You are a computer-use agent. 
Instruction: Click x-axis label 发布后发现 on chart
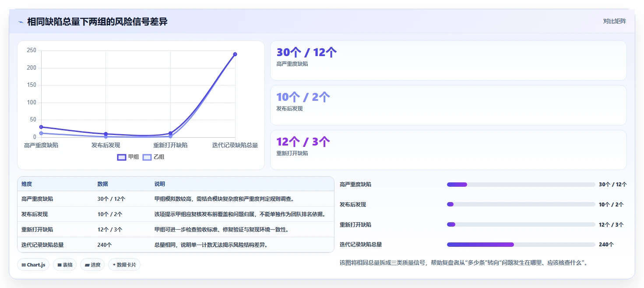(106, 145)
